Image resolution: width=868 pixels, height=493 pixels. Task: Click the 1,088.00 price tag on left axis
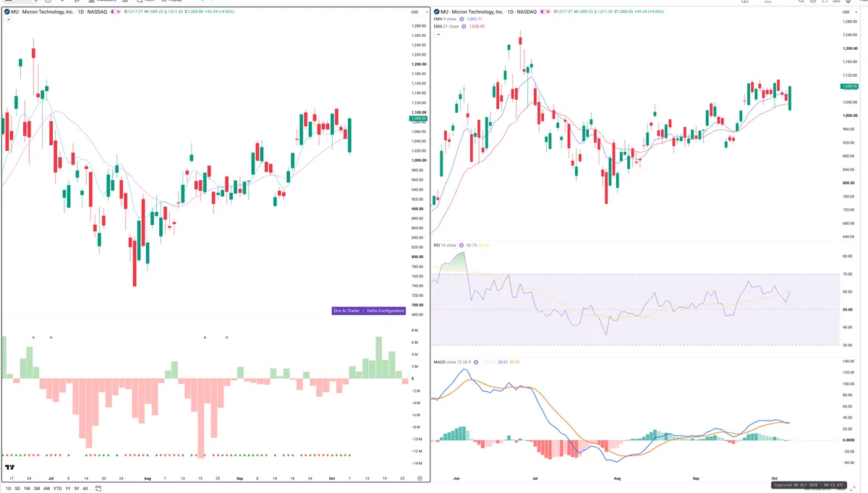click(418, 118)
